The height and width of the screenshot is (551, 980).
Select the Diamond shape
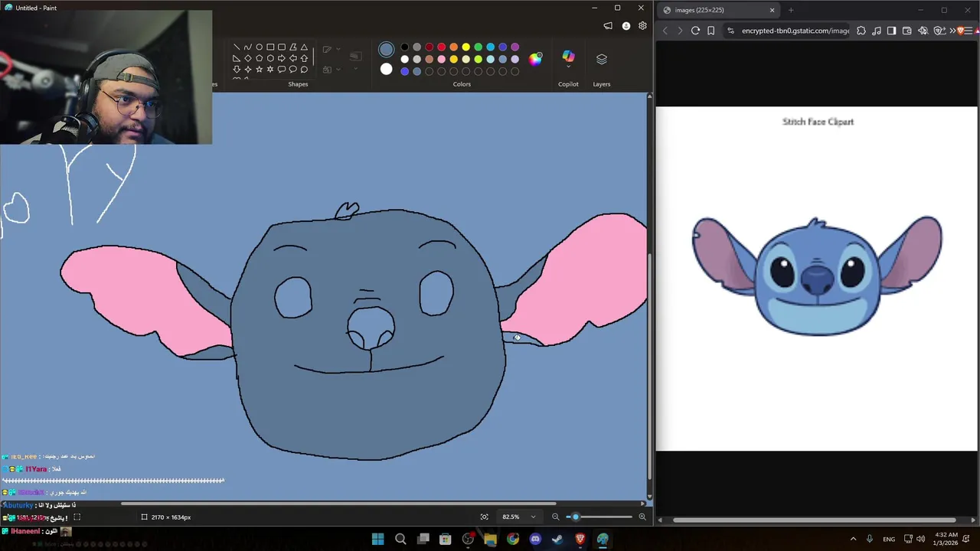tap(248, 58)
